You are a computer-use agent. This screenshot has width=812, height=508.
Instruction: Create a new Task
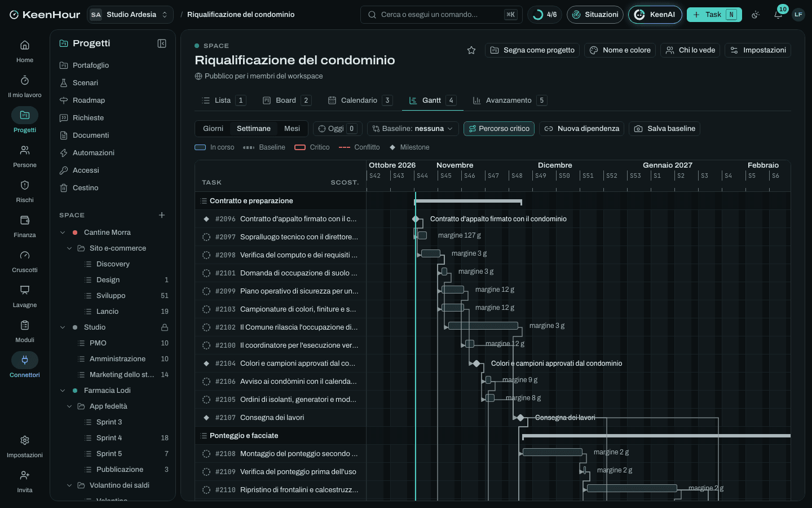point(714,15)
